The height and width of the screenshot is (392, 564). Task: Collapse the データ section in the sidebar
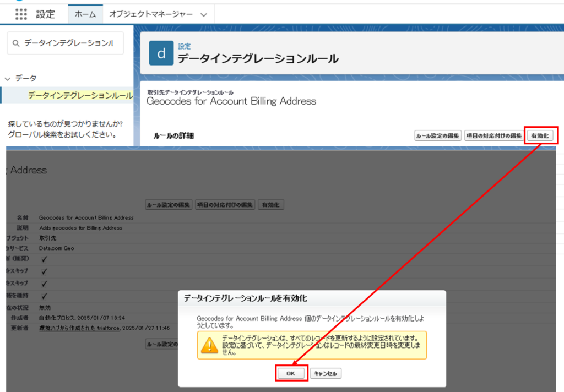(8, 79)
